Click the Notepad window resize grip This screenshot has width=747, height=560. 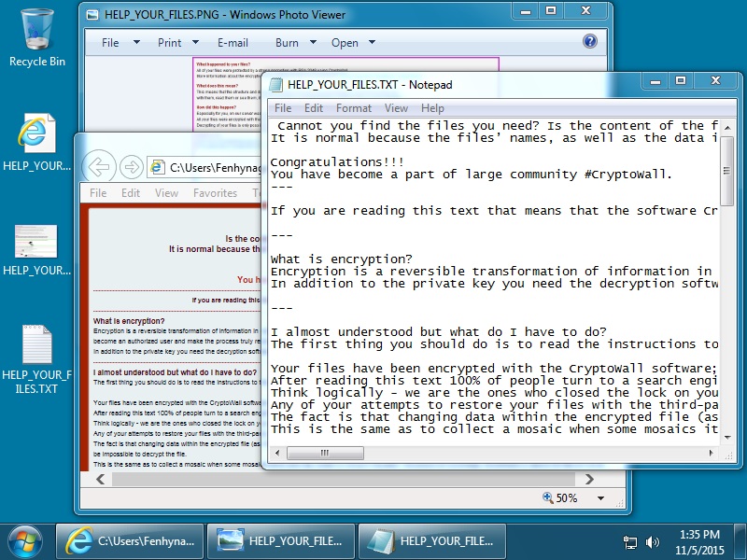click(728, 455)
